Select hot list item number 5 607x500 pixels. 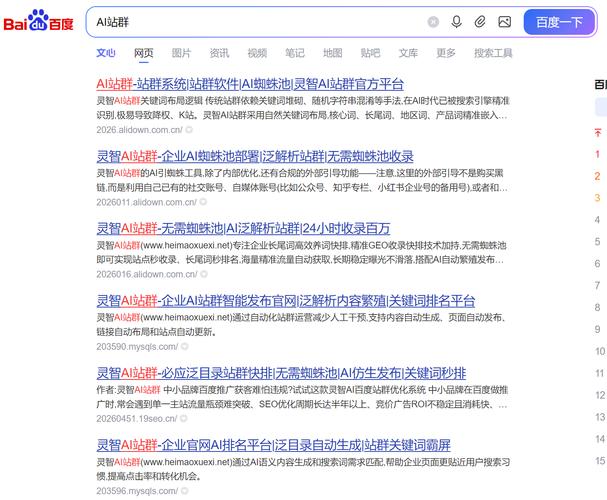tap(597, 242)
